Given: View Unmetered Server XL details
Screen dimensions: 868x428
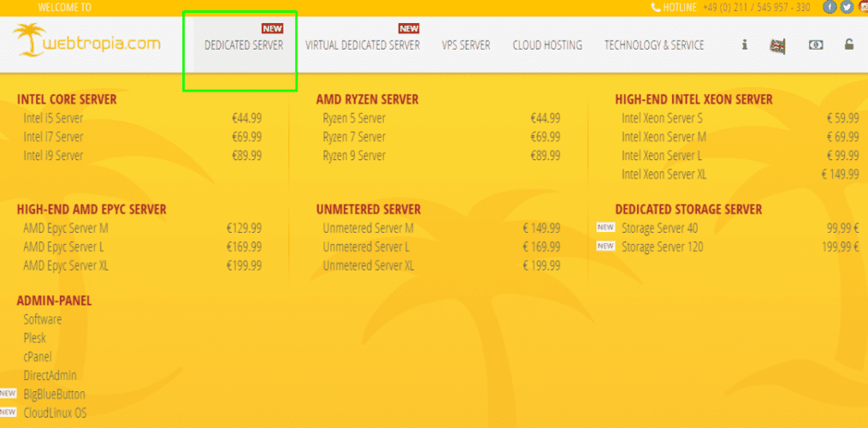Looking at the screenshot, I should [x=368, y=266].
